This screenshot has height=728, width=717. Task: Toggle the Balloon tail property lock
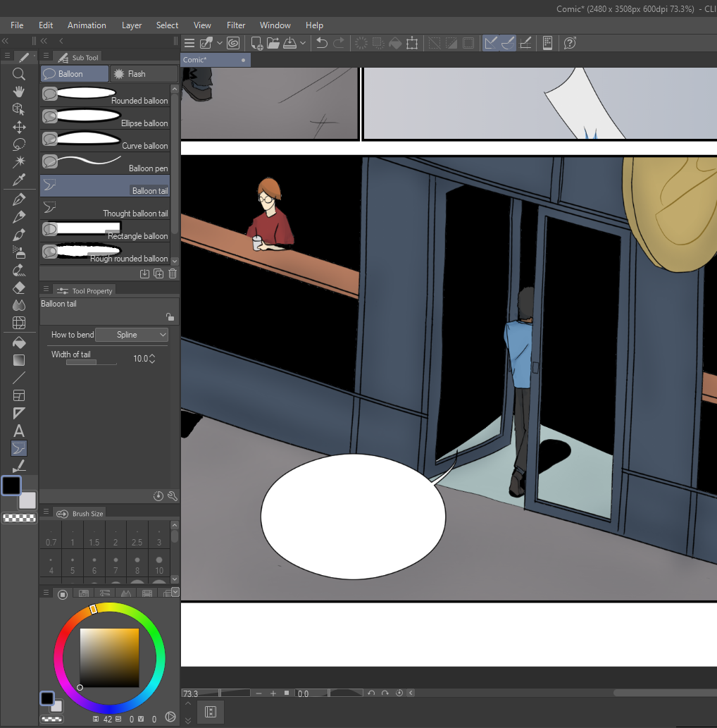pyautogui.click(x=170, y=317)
